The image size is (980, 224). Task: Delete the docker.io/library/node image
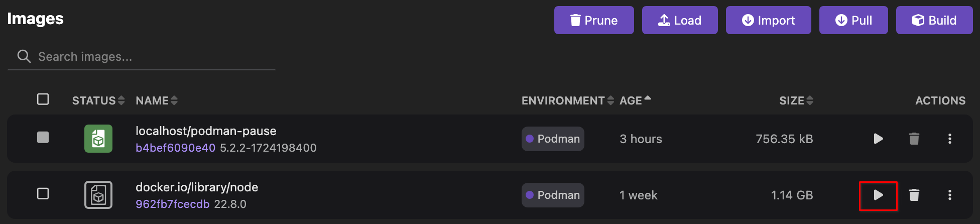[914, 195]
